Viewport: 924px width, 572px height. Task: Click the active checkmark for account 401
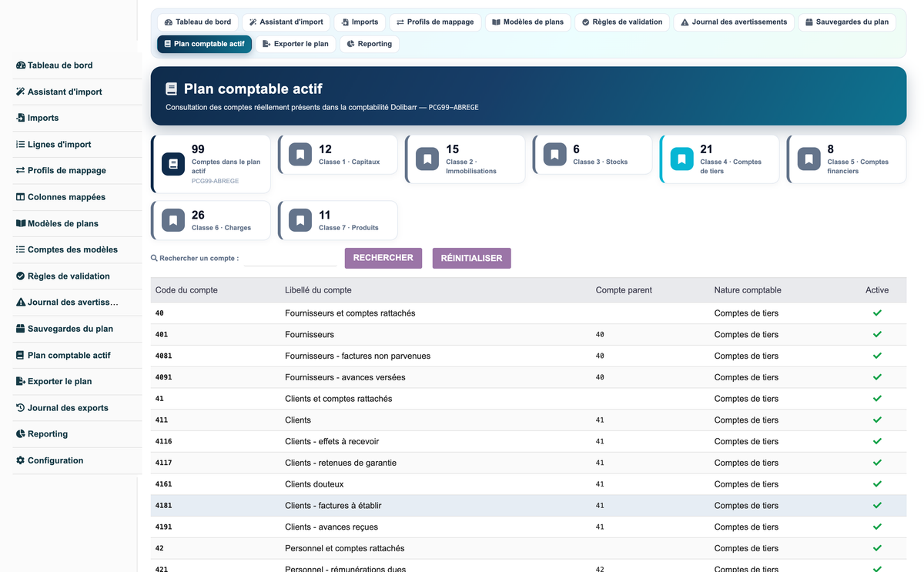click(877, 335)
